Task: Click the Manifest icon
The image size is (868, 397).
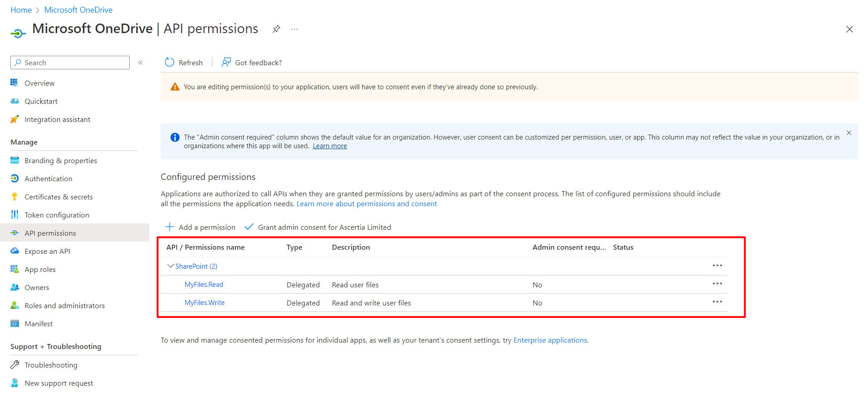Action: click(15, 324)
